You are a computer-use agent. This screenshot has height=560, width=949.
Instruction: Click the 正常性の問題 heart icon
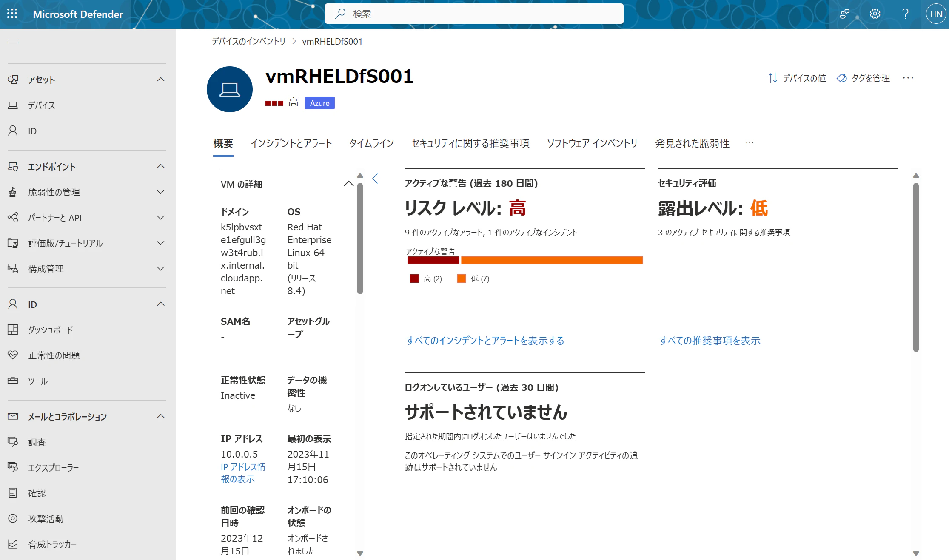click(13, 355)
